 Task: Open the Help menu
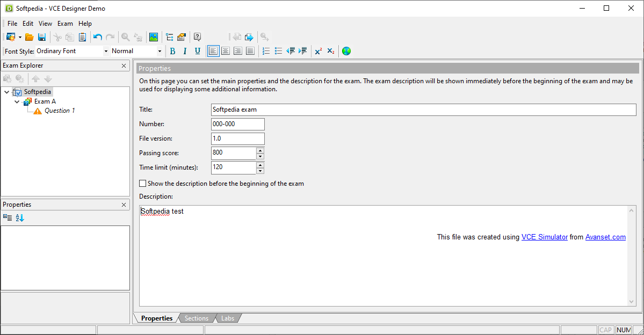click(x=85, y=24)
